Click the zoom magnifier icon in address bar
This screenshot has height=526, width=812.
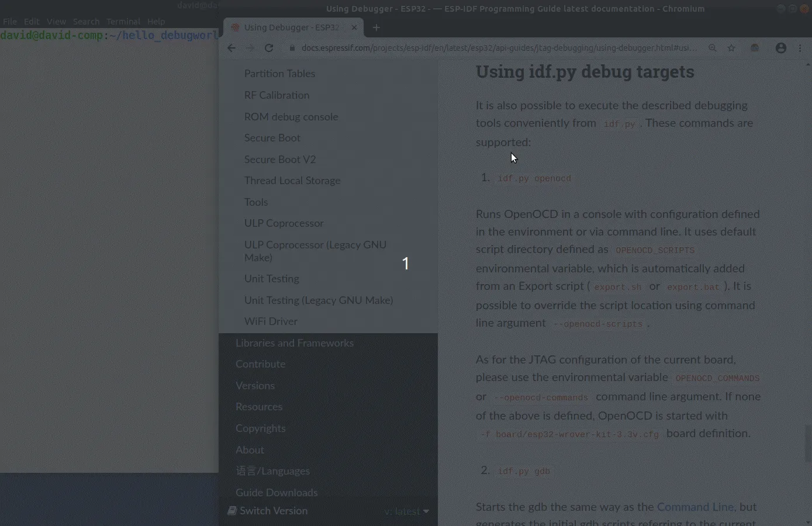tap(712, 48)
